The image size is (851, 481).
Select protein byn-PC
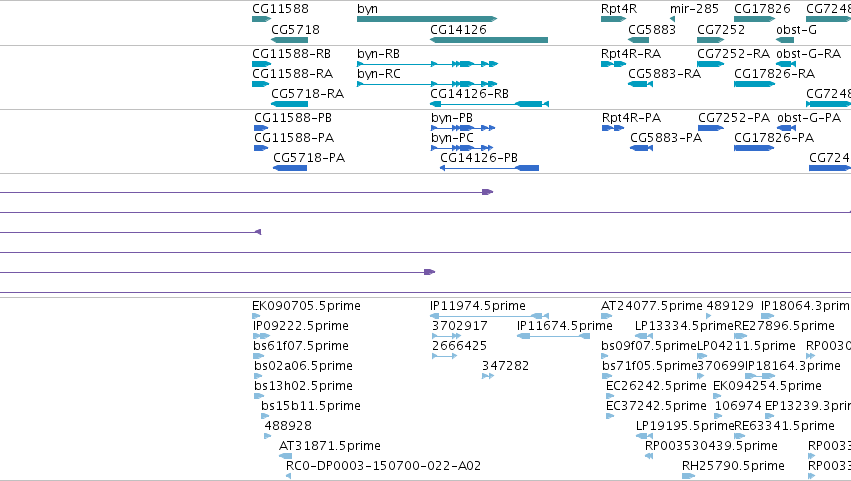click(x=453, y=137)
